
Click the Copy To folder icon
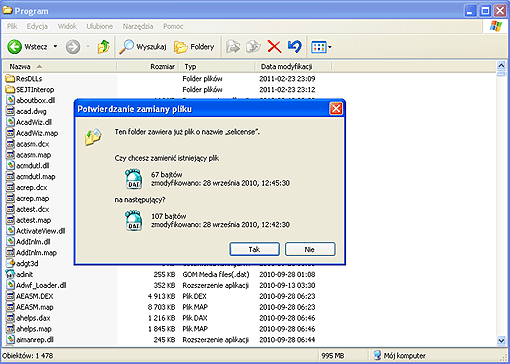tap(253, 47)
